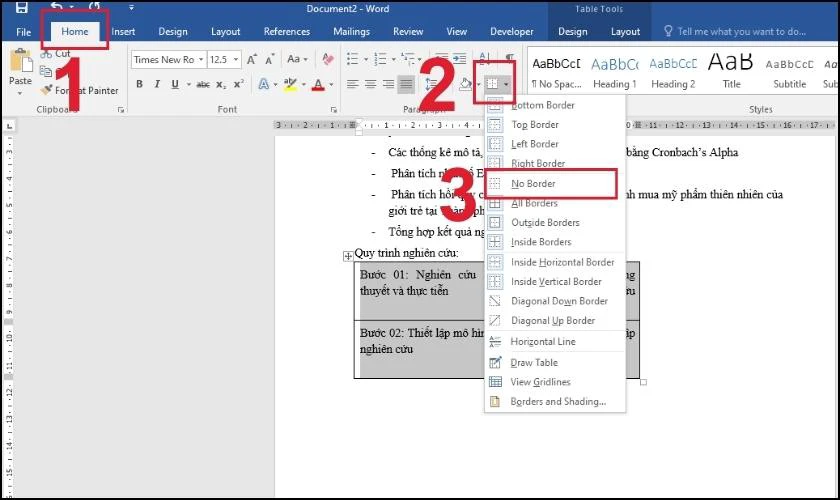Open the font size dropdown
This screenshot has height=500, width=840.
236,59
